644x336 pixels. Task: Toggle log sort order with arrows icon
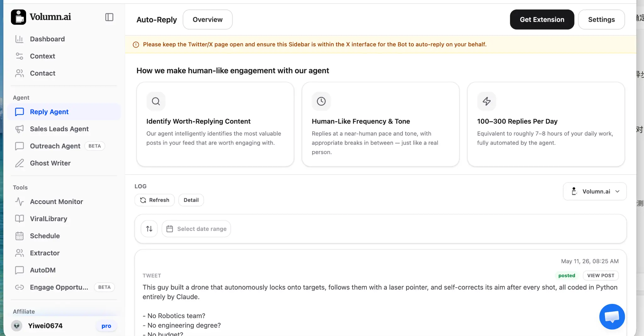[x=149, y=229]
